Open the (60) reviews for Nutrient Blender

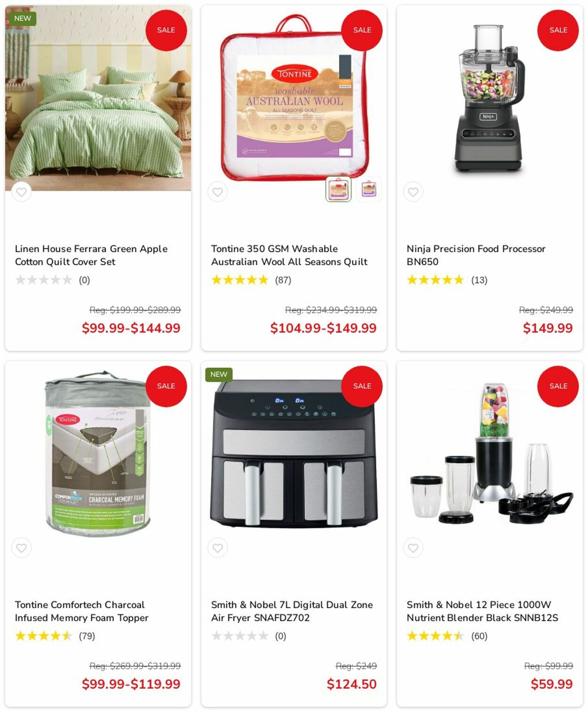pos(479,636)
